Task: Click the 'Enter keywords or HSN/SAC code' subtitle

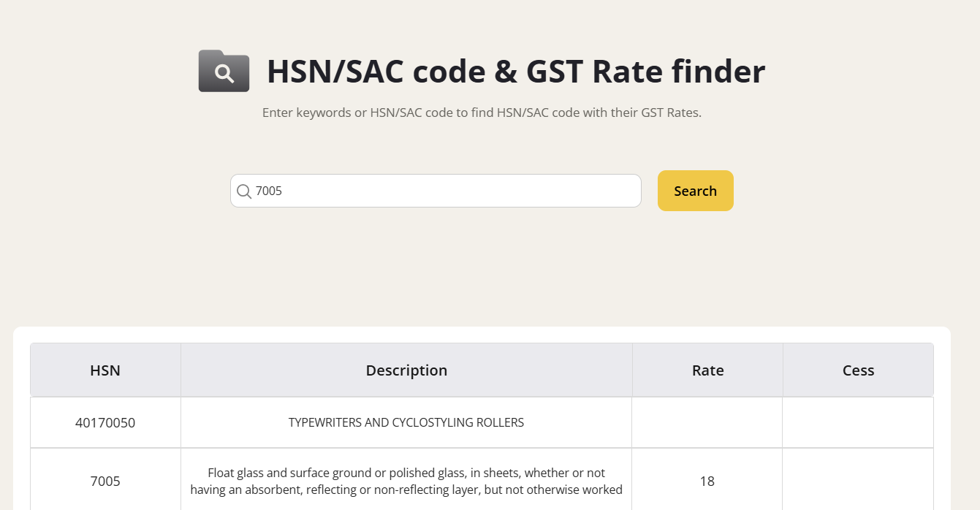Action: click(x=482, y=113)
